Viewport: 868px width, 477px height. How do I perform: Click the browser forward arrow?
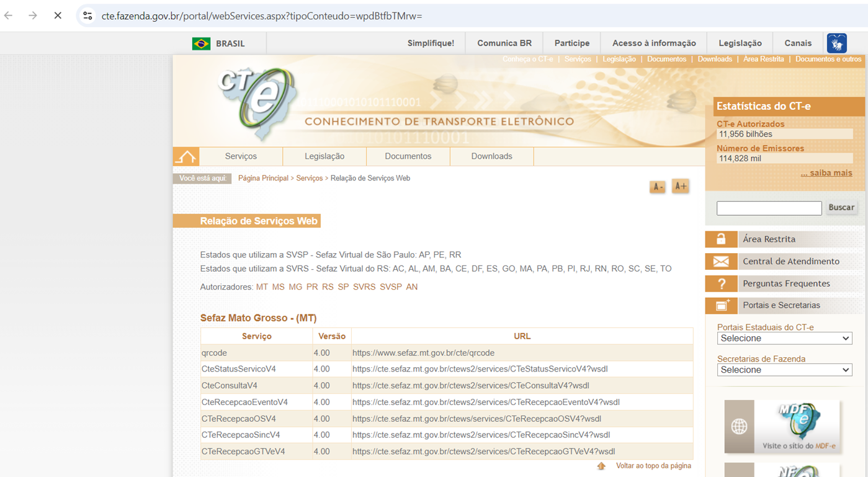point(33,16)
